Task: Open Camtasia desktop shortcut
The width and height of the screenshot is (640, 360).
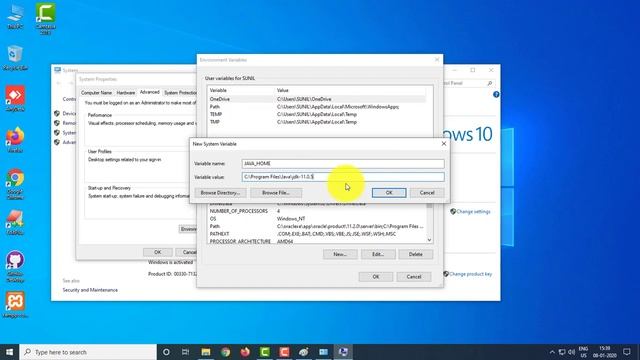Action: tap(45, 18)
